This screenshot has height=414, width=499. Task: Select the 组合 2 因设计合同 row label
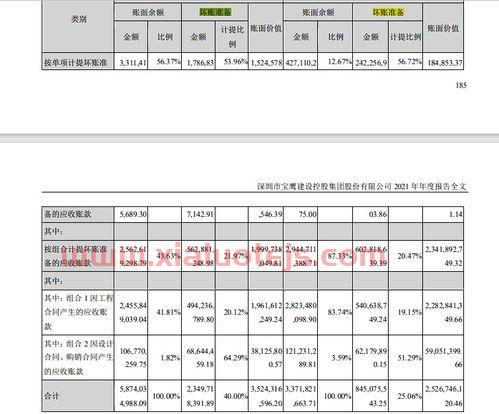click(x=78, y=357)
